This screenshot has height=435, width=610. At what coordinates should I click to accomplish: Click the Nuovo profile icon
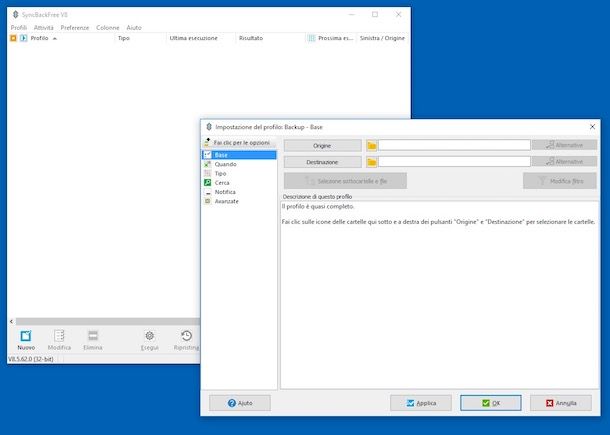(x=26, y=336)
